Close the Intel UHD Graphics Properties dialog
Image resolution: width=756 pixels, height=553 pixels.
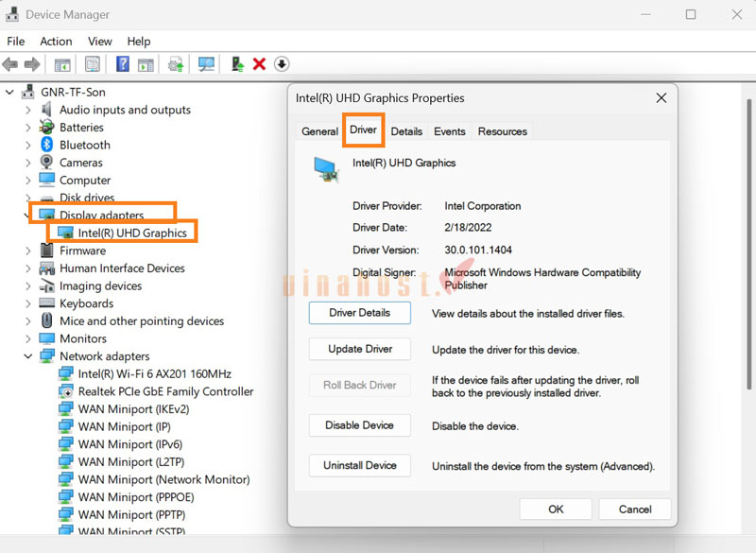[661, 98]
